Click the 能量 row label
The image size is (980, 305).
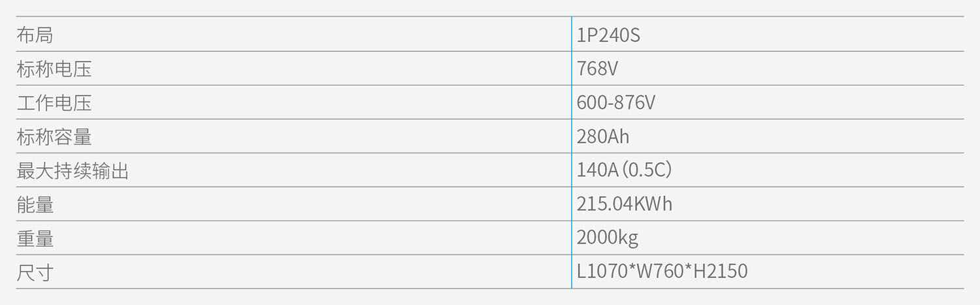pyautogui.click(x=35, y=204)
